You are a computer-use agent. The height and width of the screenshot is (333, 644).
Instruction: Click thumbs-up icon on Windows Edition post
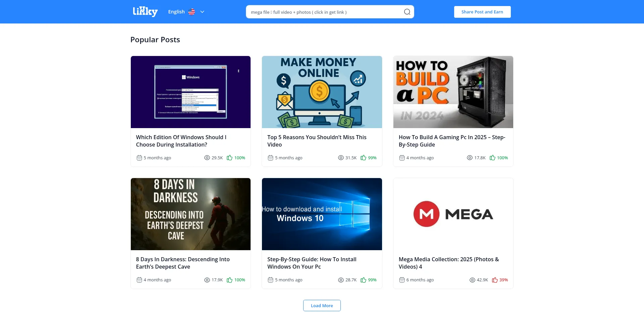tap(229, 158)
